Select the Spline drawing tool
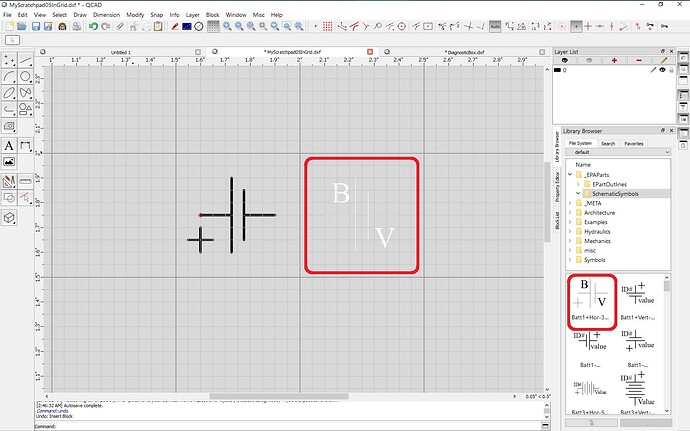This screenshot has width=690, height=431. (26, 93)
